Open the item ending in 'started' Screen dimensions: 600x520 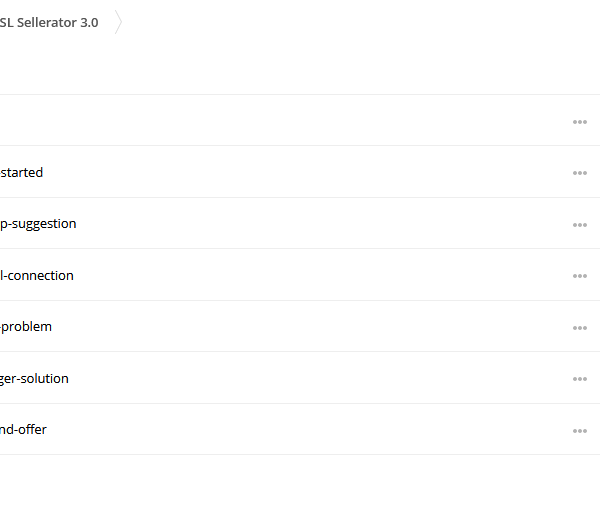pos(21,173)
